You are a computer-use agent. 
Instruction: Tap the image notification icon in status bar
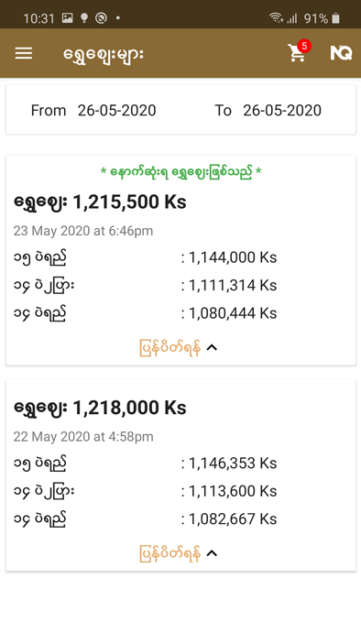68,17
